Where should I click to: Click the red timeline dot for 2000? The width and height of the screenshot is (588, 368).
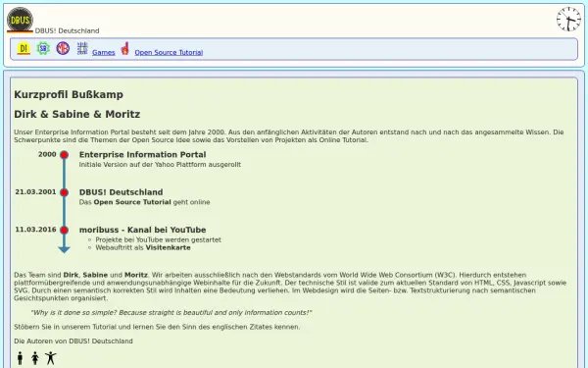[64, 155]
